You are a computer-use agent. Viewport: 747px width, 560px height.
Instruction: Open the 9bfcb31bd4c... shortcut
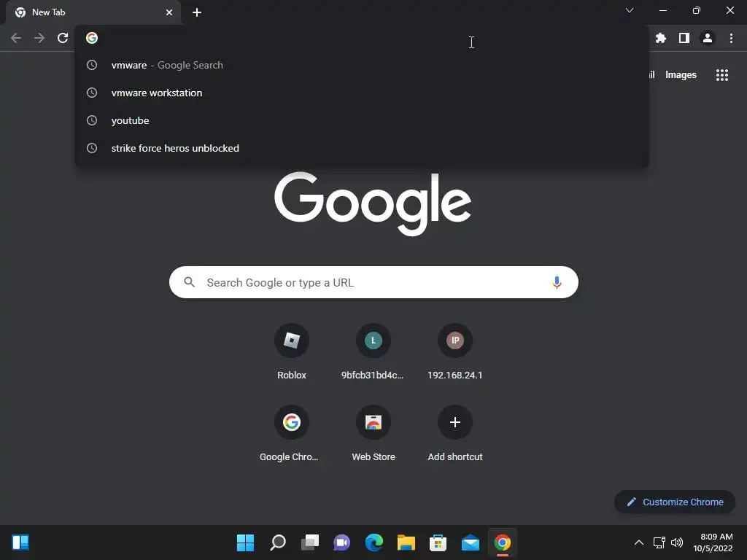tap(373, 352)
